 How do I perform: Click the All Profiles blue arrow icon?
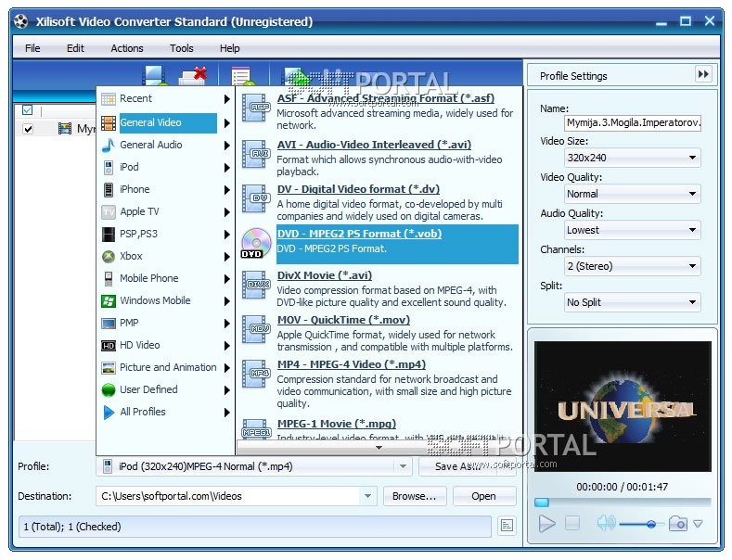click(x=109, y=412)
